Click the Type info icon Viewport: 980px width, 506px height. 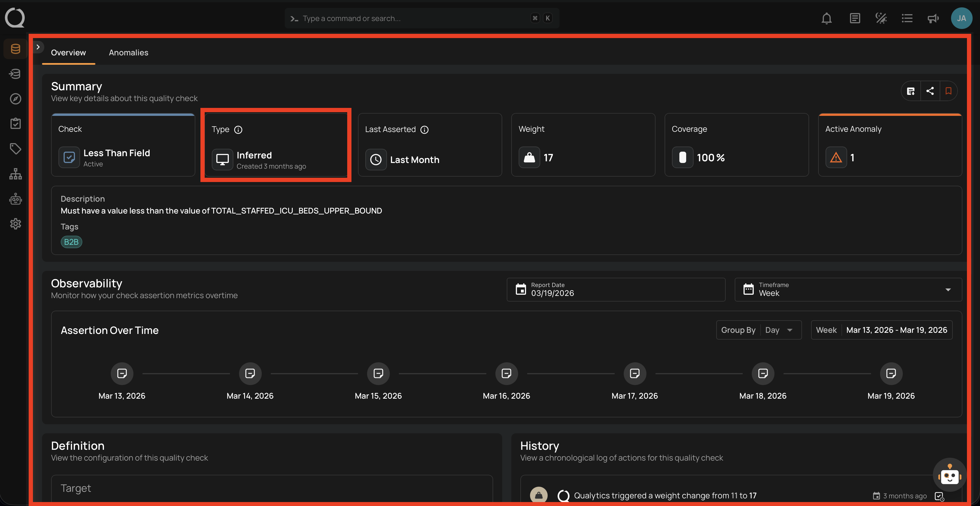(x=238, y=130)
